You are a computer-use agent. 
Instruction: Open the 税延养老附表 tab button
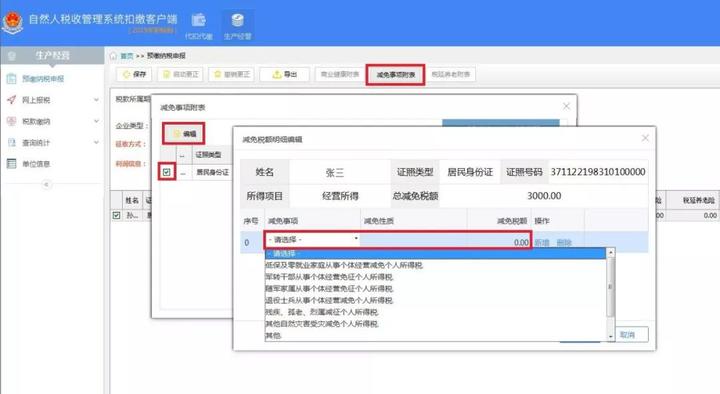pos(451,74)
